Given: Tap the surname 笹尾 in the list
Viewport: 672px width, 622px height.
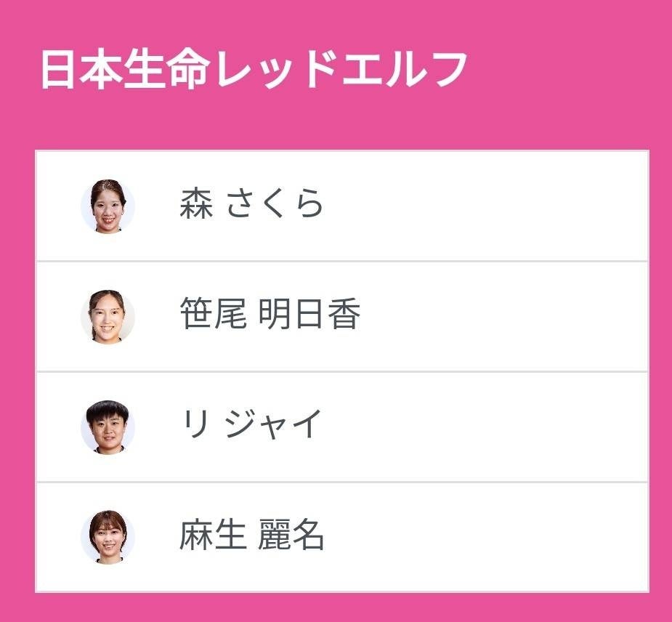Looking at the screenshot, I should pyautogui.click(x=214, y=315).
